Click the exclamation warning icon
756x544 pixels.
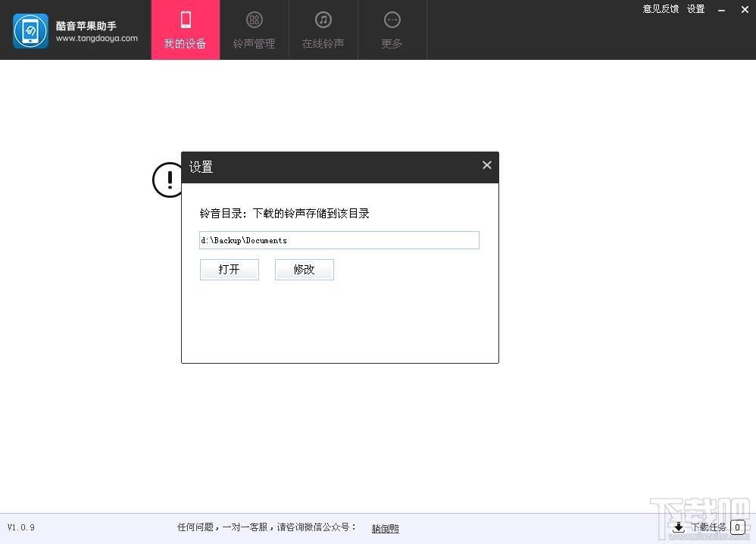point(167,180)
